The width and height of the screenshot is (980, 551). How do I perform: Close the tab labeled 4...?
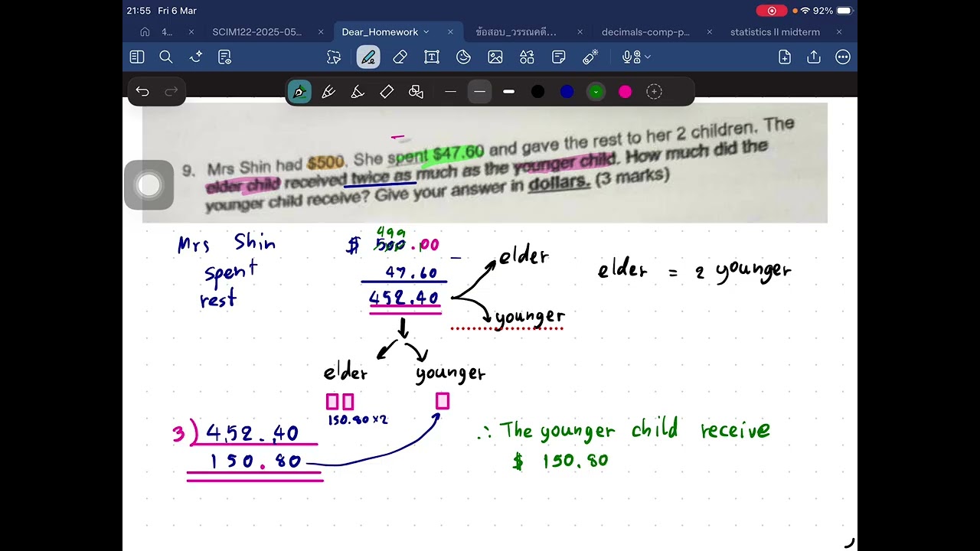click(191, 32)
